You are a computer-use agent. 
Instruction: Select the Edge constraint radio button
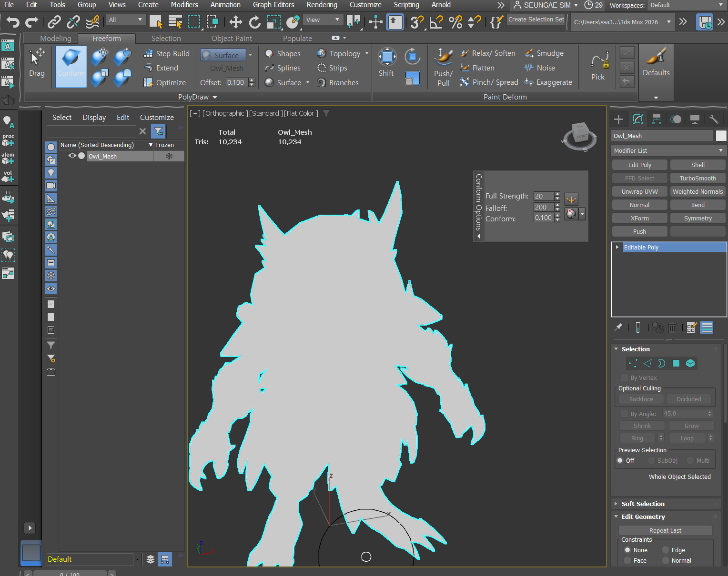click(x=666, y=550)
